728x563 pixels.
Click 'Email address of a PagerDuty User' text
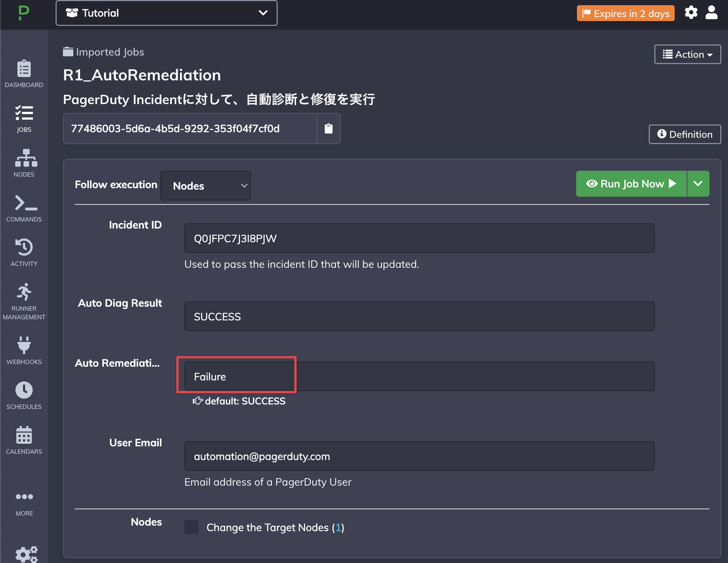(268, 482)
